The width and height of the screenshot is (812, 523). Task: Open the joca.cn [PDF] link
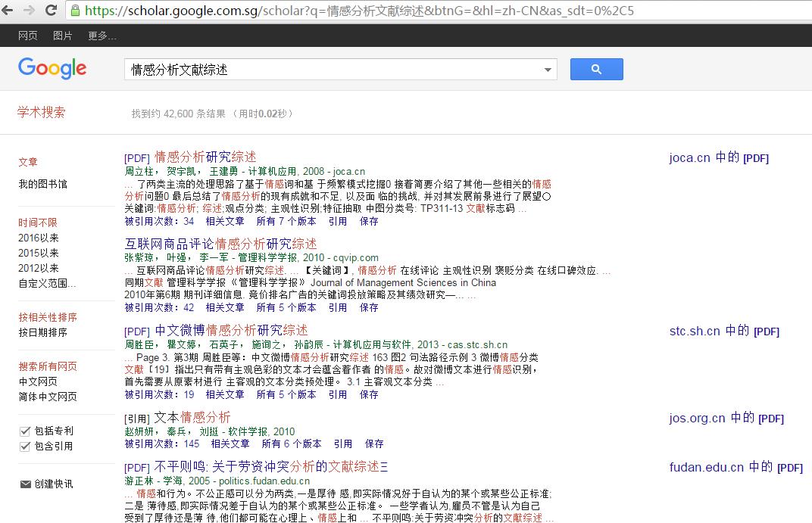pyautogui.click(x=719, y=157)
